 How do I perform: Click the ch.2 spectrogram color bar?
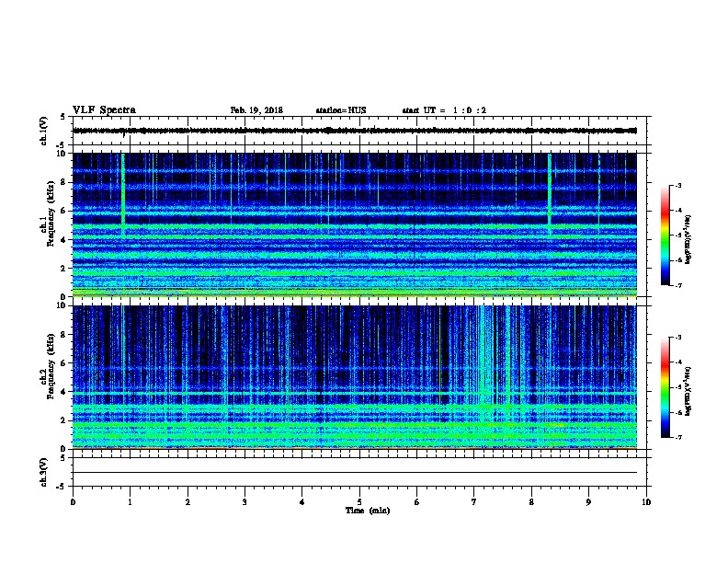(x=665, y=387)
